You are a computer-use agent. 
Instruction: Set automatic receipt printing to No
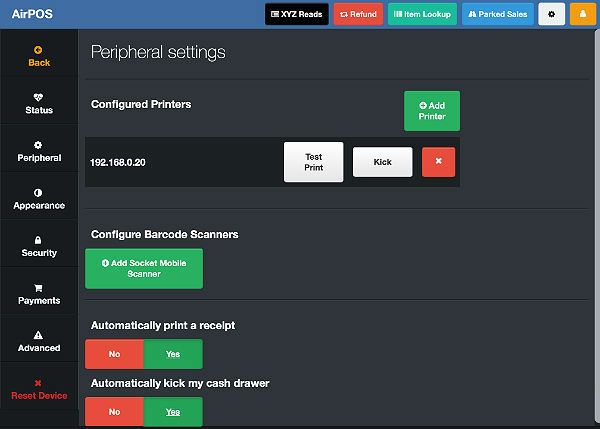pos(114,354)
